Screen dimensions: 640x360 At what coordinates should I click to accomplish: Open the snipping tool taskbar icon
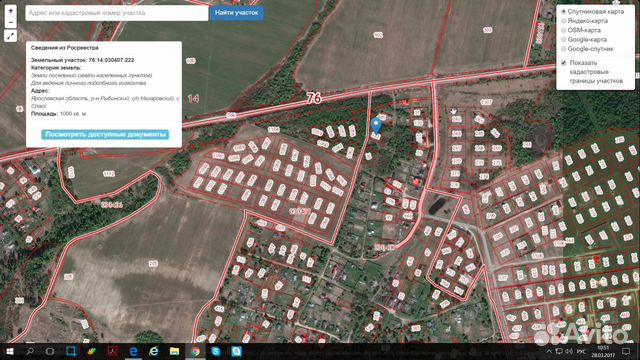[71, 351]
